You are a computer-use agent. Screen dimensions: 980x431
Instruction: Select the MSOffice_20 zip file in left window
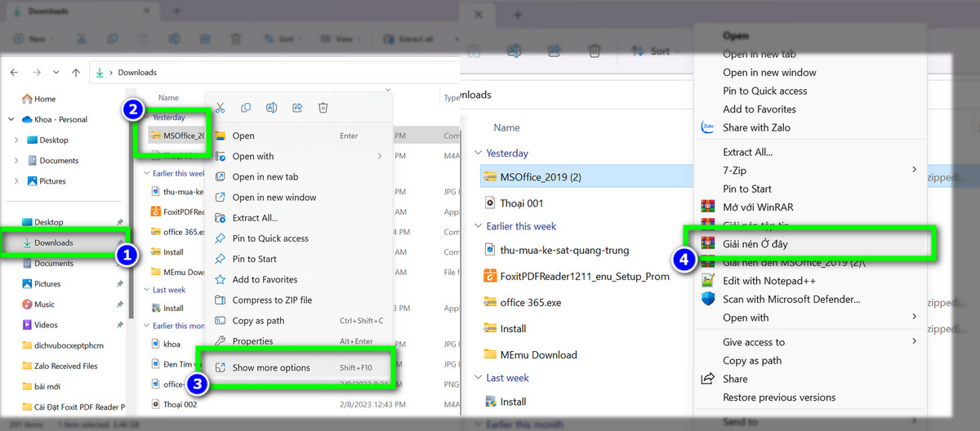177,136
